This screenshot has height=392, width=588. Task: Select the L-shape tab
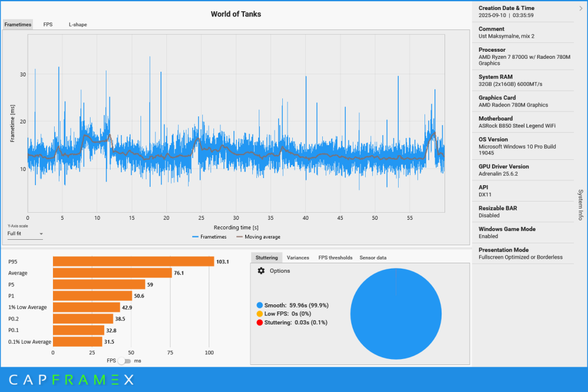(78, 25)
